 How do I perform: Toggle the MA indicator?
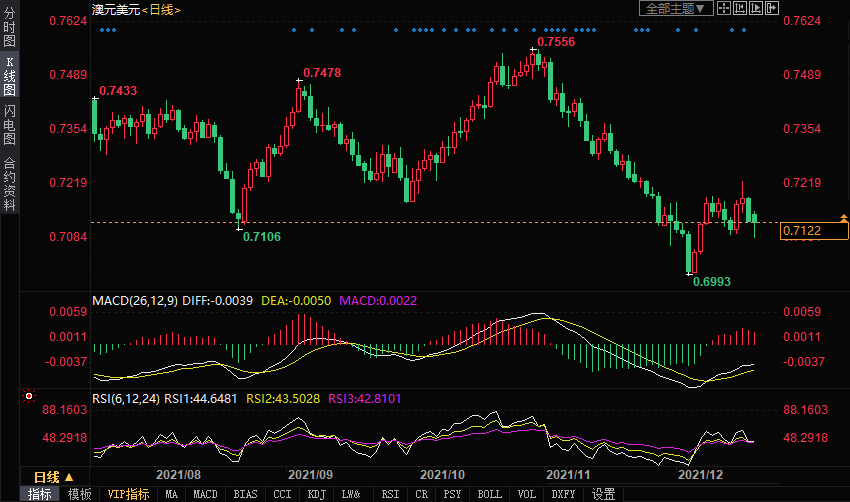tap(172, 494)
